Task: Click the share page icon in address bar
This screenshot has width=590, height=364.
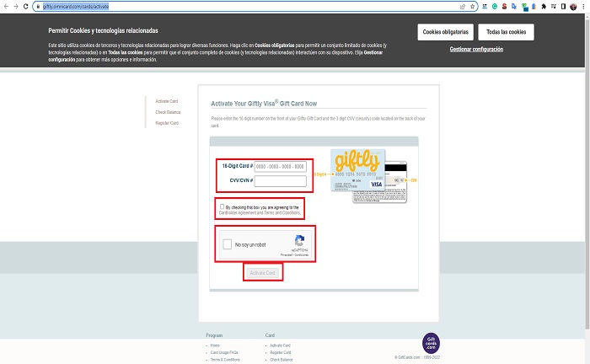Action: coord(463,7)
